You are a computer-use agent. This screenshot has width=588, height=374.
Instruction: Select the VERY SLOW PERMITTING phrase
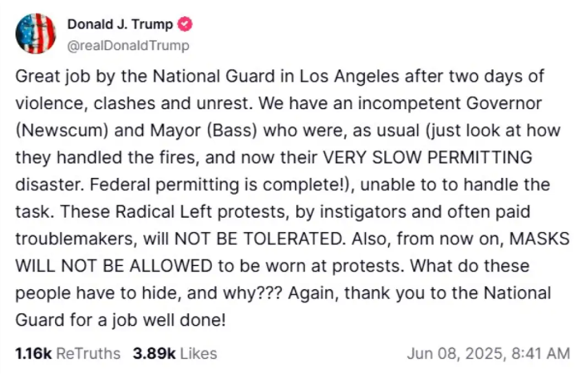click(x=428, y=158)
